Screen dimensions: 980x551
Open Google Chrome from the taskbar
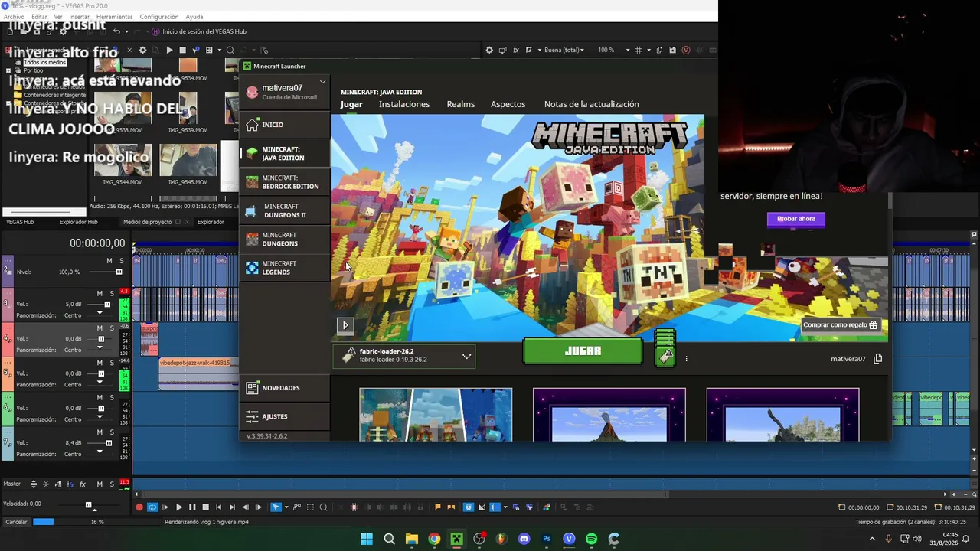point(434,539)
